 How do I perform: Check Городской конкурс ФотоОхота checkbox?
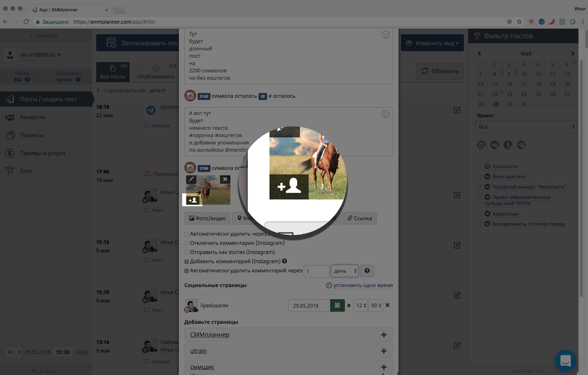click(479, 187)
